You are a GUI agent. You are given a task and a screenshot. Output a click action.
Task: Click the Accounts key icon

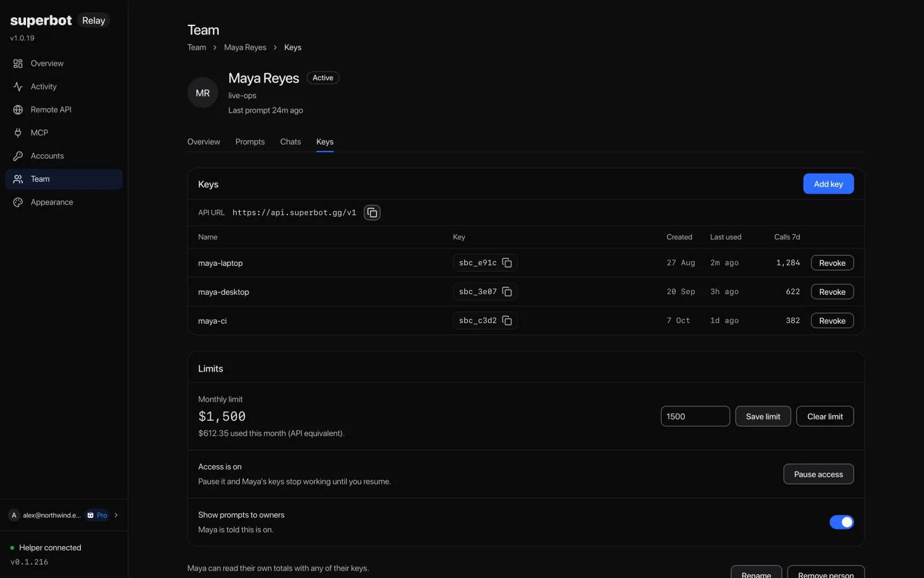pos(18,156)
